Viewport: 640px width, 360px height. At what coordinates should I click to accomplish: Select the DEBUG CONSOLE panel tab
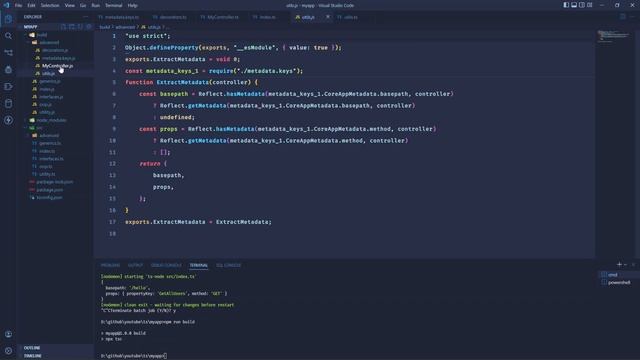166,265
